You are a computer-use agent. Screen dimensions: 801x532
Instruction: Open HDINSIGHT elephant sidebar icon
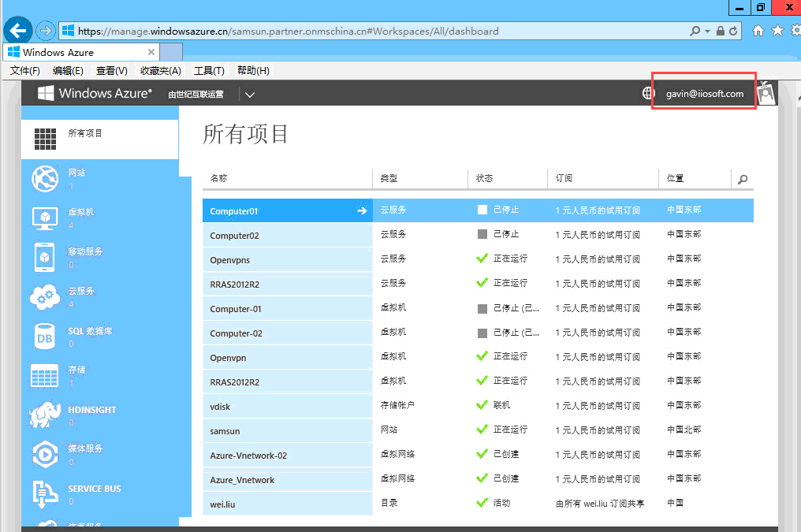[45, 415]
